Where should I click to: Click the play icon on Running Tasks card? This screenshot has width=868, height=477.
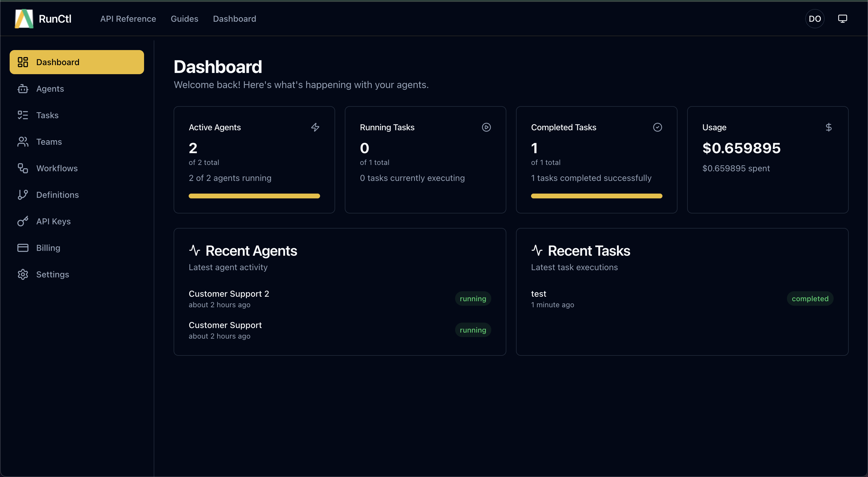point(486,128)
